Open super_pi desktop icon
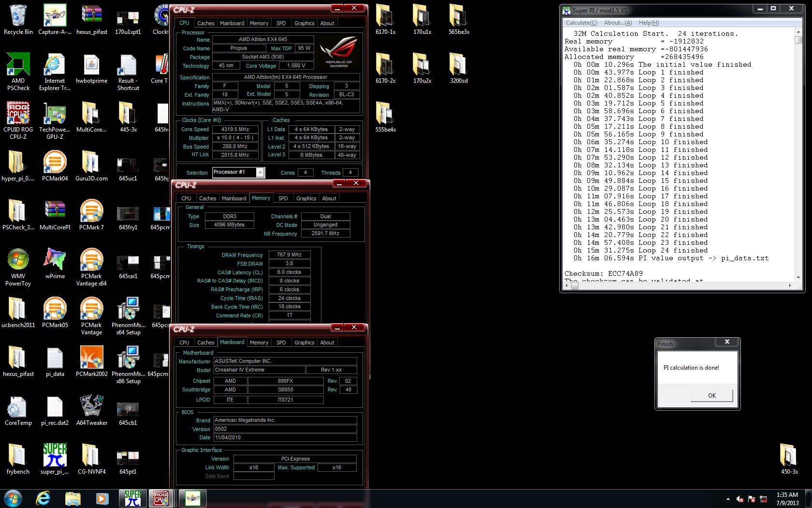Viewport: 812px width, 508px height. (x=55, y=459)
